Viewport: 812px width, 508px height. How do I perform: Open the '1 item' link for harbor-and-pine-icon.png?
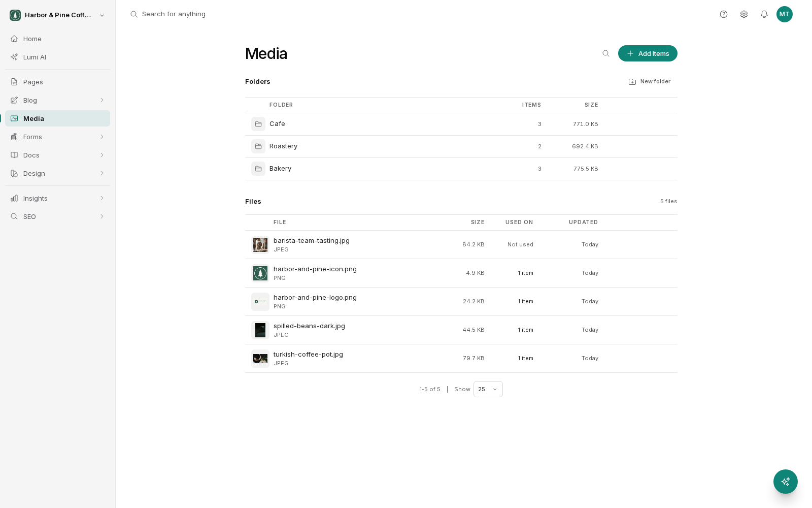coord(525,273)
